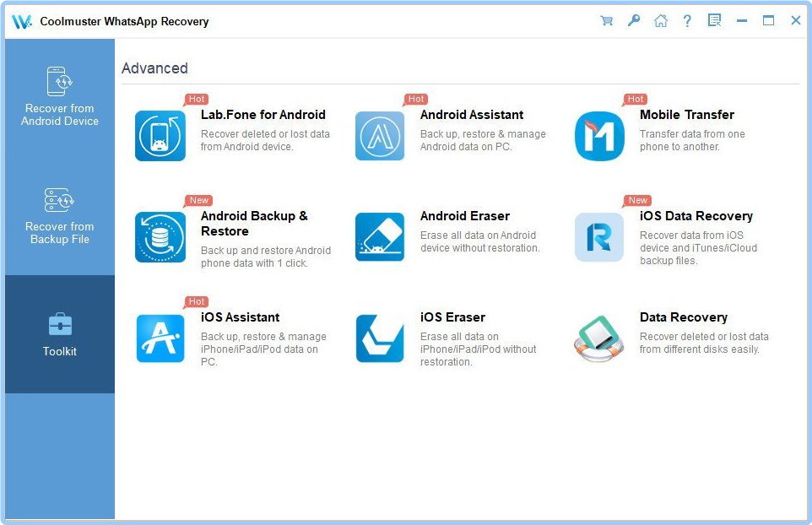The height and width of the screenshot is (525, 812).
Task: Click the key register icon
Action: pos(633,21)
